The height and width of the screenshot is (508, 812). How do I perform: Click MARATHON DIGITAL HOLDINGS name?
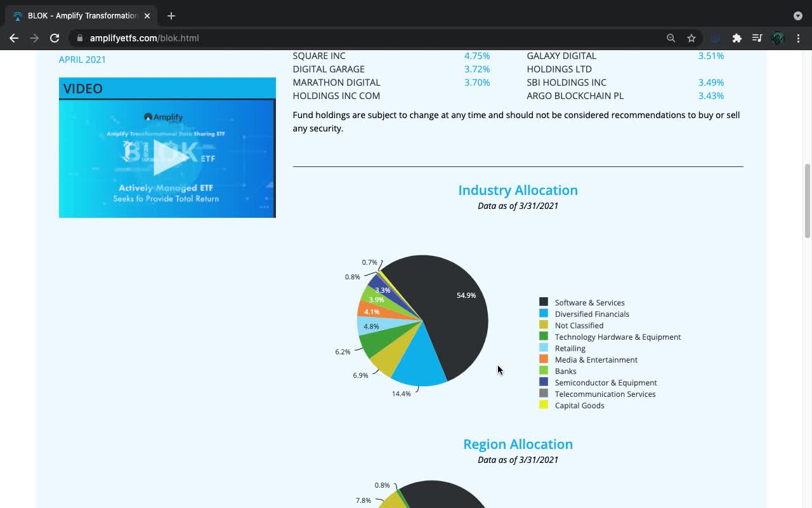pos(336,89)
